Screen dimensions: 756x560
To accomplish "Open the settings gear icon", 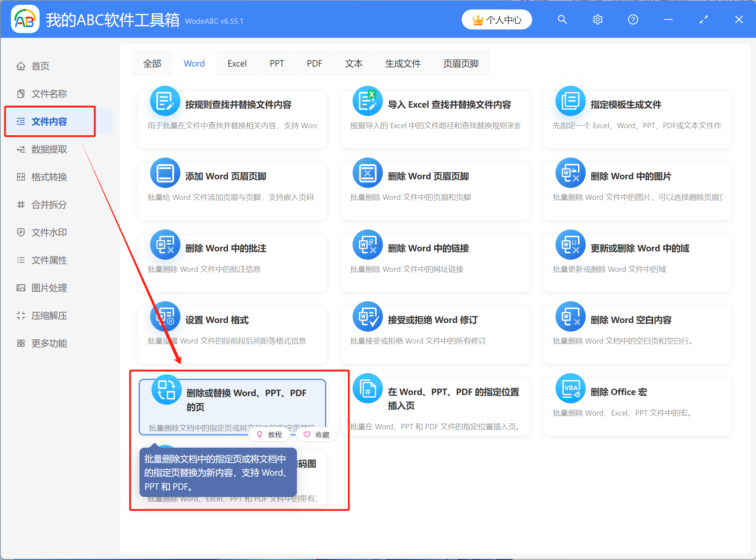I will 597,19.
